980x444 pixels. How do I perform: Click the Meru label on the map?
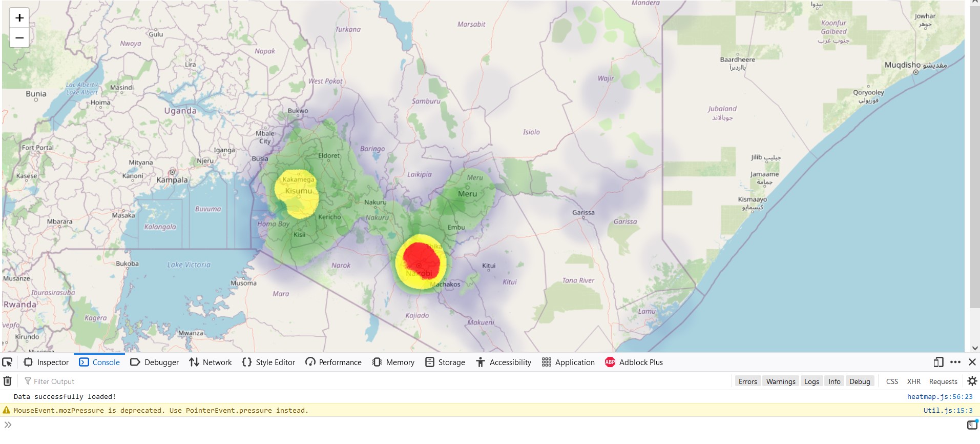467,194
